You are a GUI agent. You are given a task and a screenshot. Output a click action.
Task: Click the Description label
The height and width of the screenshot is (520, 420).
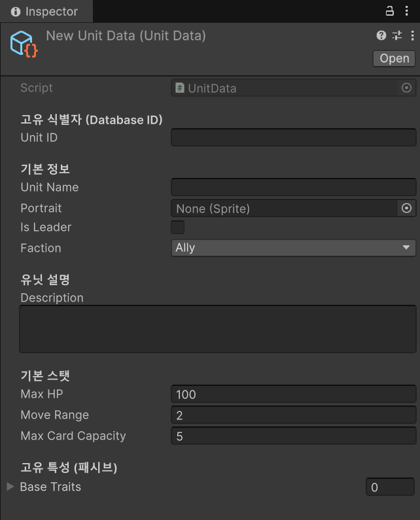52,298
